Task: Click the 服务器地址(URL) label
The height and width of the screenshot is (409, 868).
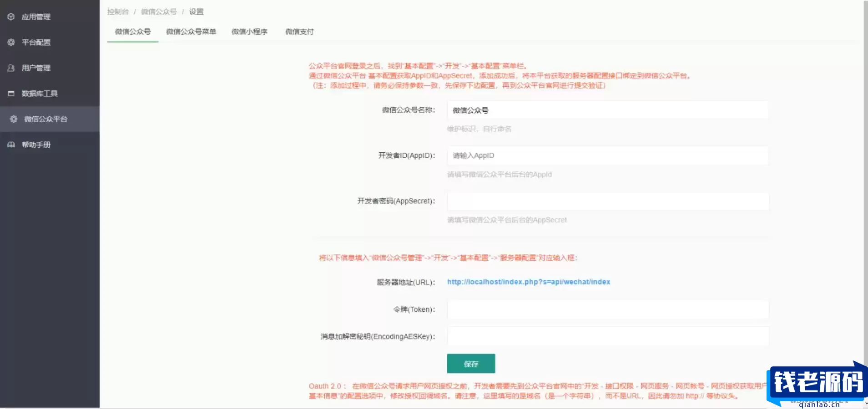Action: click(406, 282)
